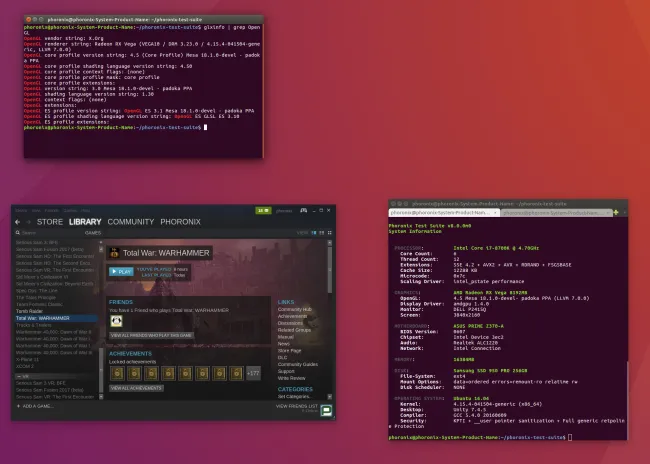Open the terminal tab list dropdown arrow
Screen dimensions: 650x464
pyautogui.click(x=624, y=212)
